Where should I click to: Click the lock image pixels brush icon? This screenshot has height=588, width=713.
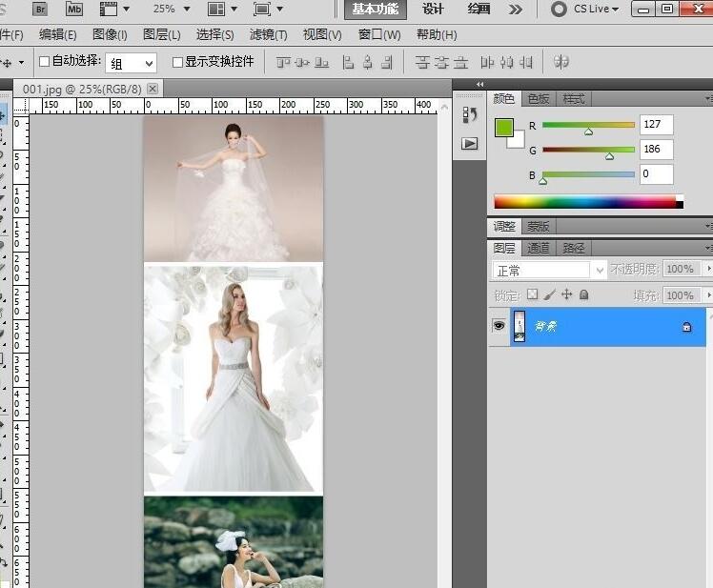(549, 295)
